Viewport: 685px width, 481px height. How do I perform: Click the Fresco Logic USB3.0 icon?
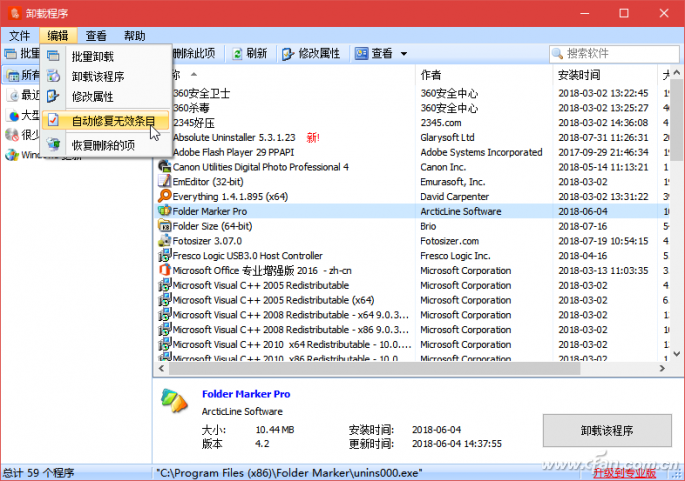click(164, 256)
